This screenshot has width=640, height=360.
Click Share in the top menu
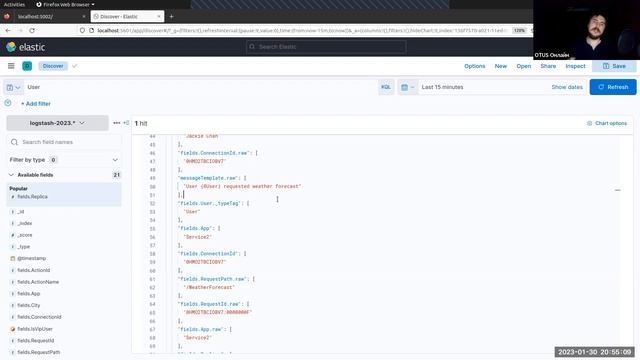[x=548, y=66]
